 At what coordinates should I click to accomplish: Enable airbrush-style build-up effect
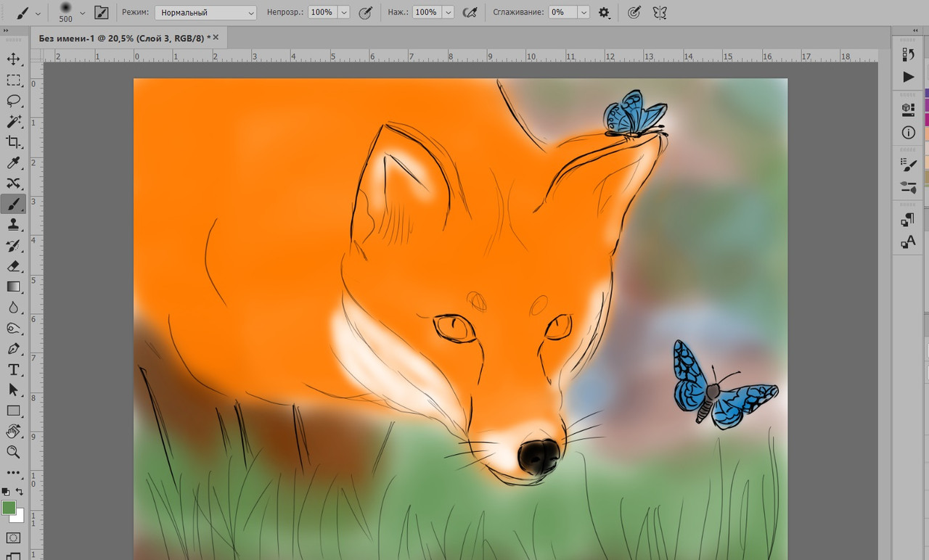(470, 12)
